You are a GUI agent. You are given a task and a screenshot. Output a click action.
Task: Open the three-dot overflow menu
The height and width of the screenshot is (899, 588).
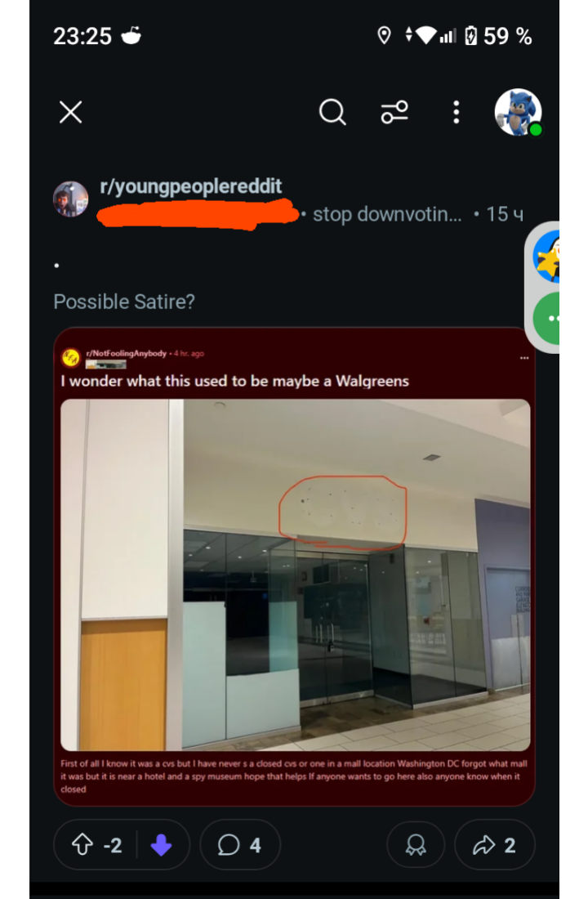[x=457, y=113]
